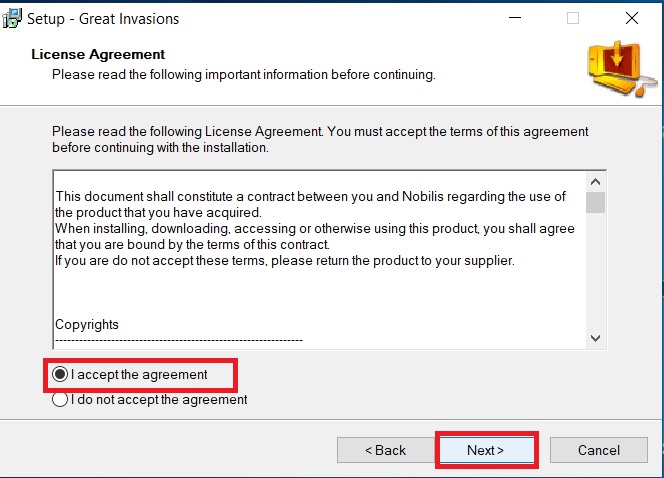Cancel the installation

(599, 450)
